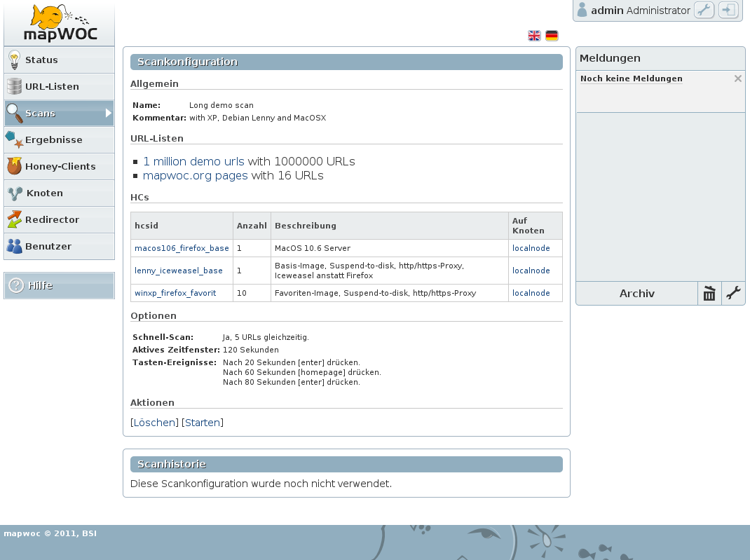The image size is (750, 560).
Task: Log out via arrow icon
Action: [x=728, y=10]
